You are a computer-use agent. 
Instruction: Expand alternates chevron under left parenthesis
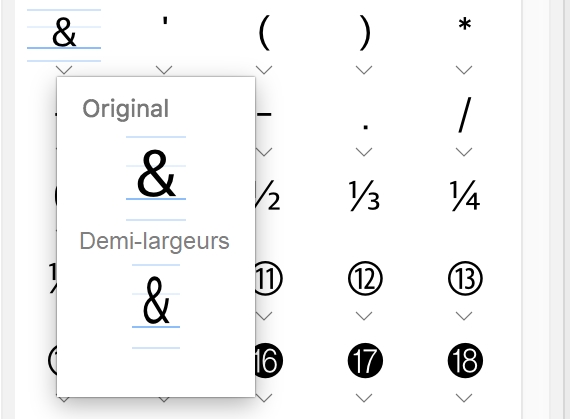pos(264,70)
